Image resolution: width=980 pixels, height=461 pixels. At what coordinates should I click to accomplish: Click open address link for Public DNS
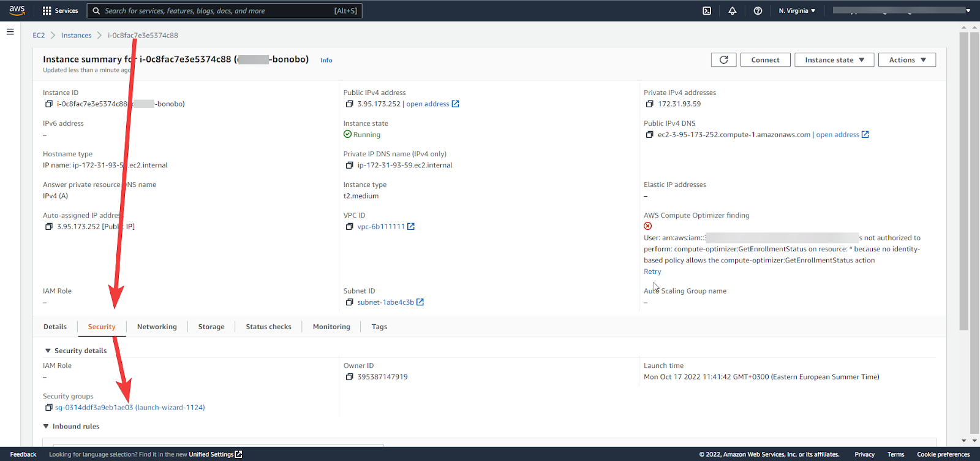(837, 135)
